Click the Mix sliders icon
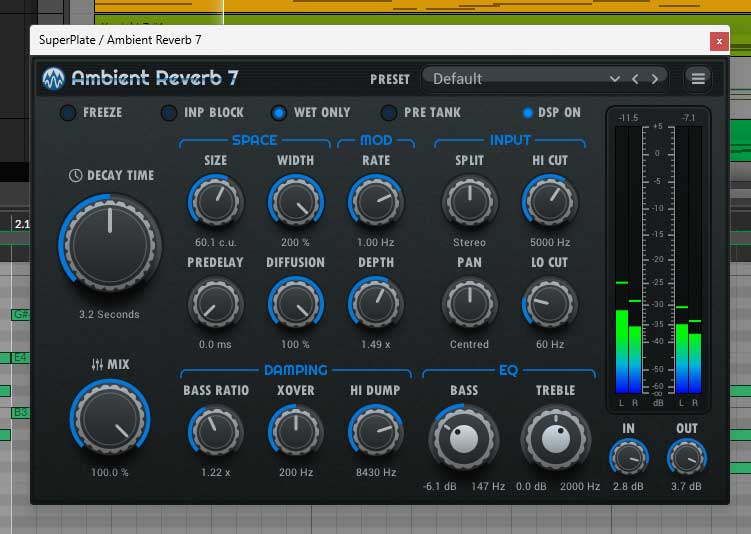Image resolution: width=751 pixels, height=534 pixels. point(97,364)
